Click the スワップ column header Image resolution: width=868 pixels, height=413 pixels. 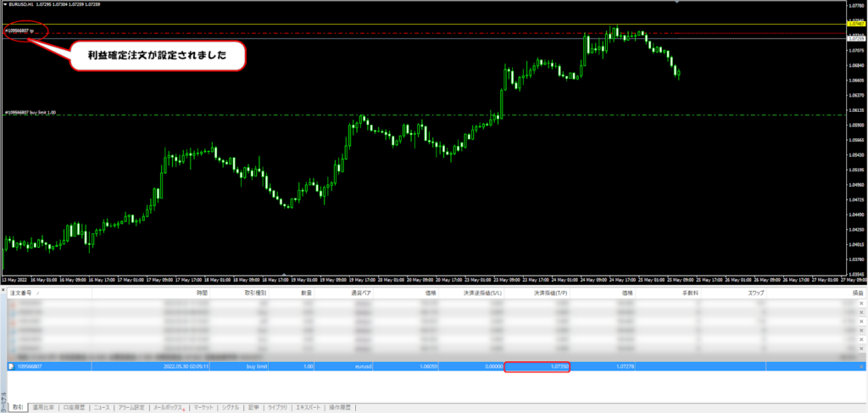733,293
